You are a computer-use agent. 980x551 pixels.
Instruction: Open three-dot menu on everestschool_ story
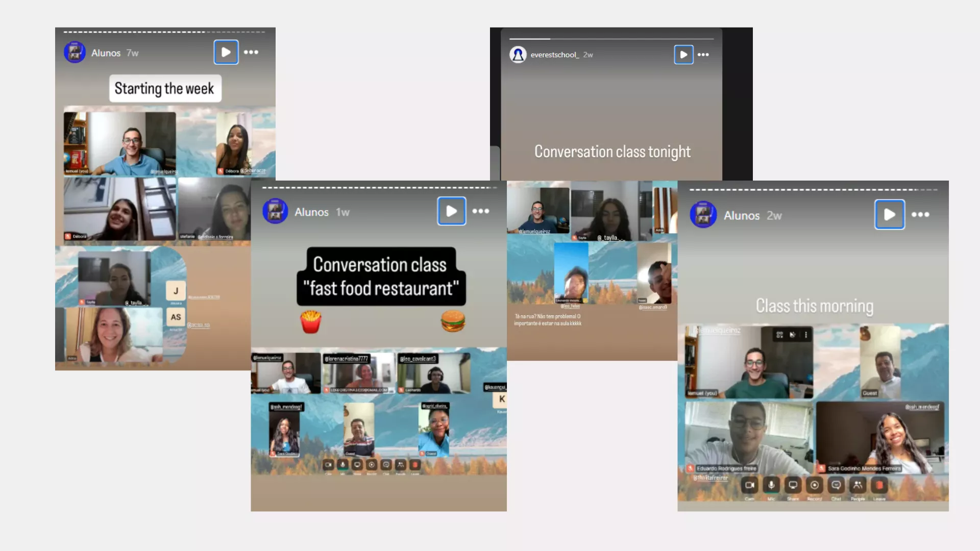(703, 55)
